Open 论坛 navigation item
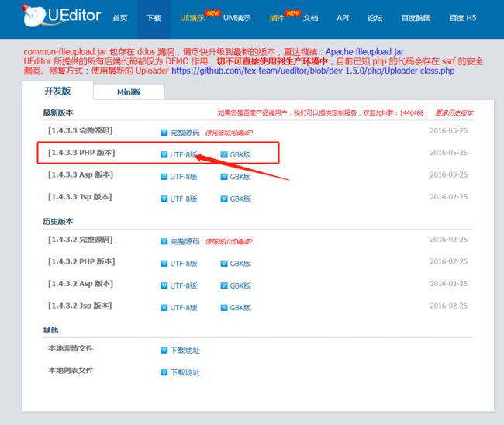 click(x=375, y=18)
